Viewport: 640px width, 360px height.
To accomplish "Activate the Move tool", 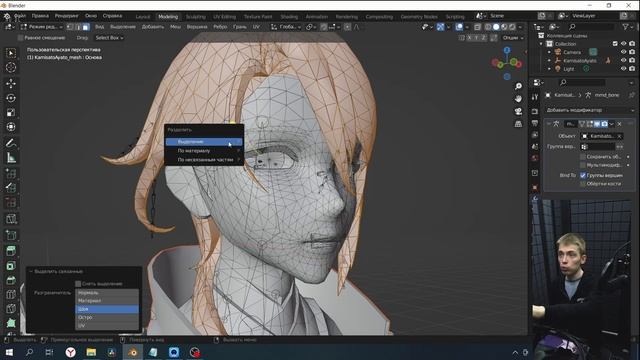I will pyautogui.click(x=11, y=83).
